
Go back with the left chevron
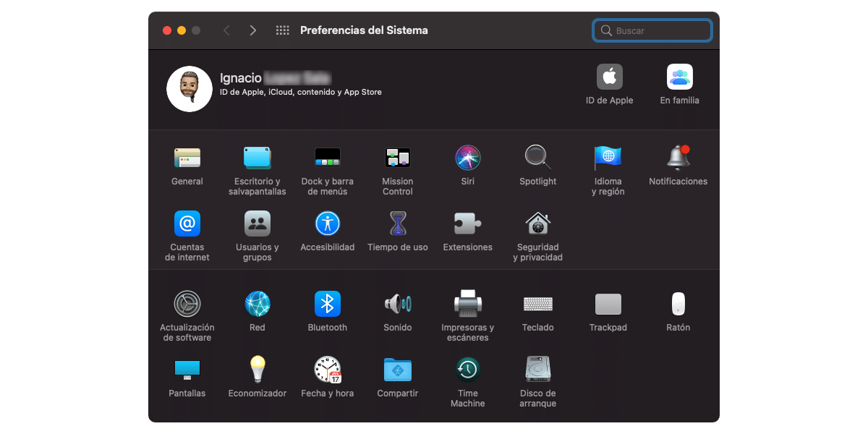tap(226, 30)
